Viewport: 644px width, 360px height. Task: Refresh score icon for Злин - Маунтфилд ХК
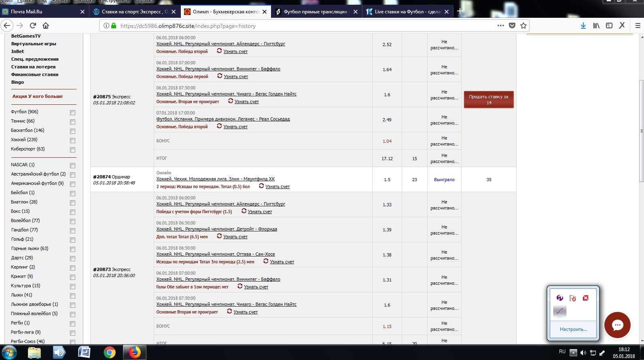click(261, 186)
